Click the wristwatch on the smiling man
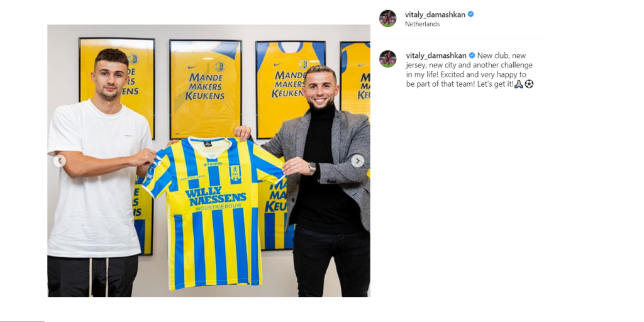 coord(312,169)
